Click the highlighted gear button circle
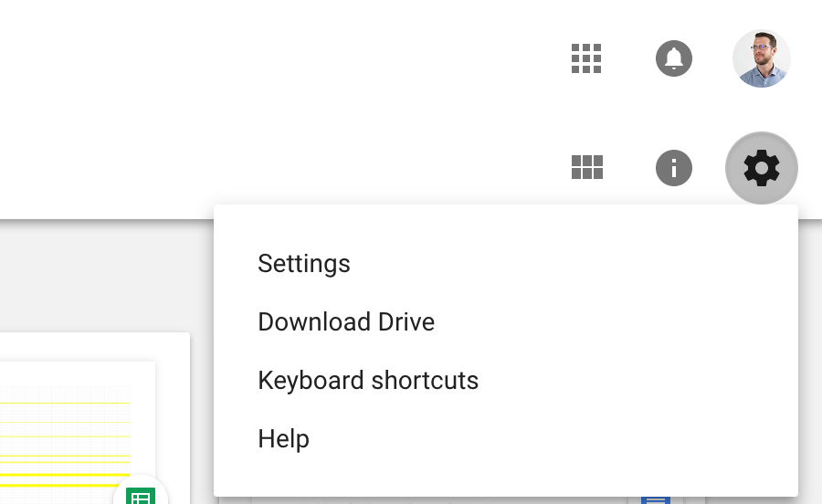This screenshot has width=822, height=504. pos(761,168)
